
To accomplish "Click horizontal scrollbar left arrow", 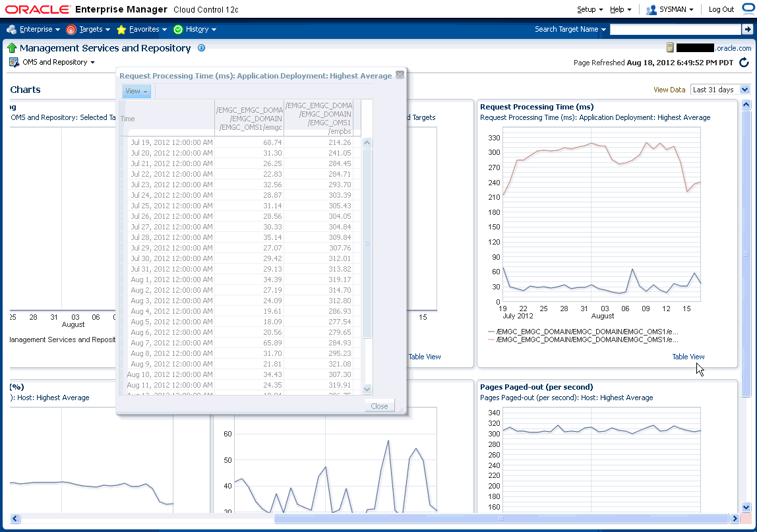I will point(15,518).
